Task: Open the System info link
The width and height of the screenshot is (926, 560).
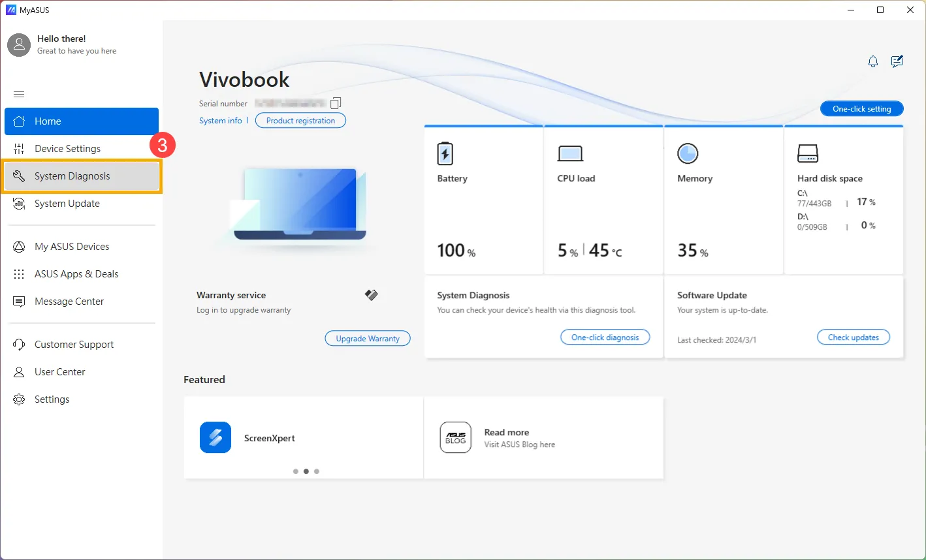Action: click(x=220, y=121)
